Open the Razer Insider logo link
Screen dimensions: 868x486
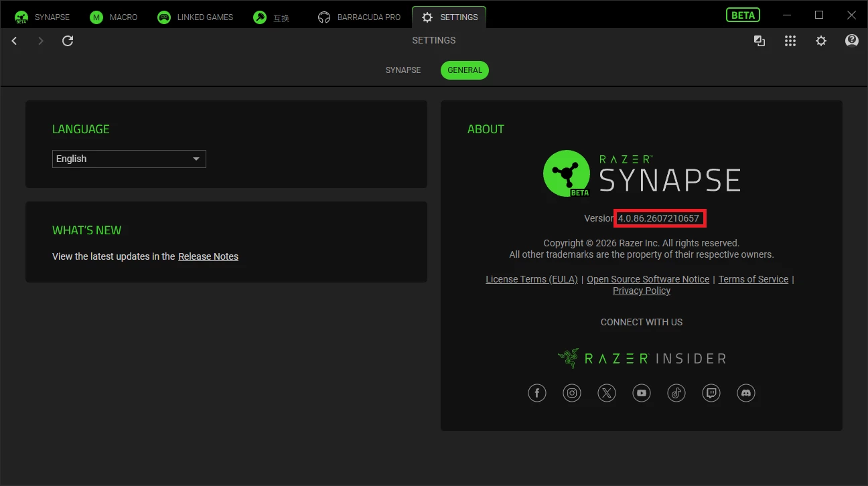(642, 358)
